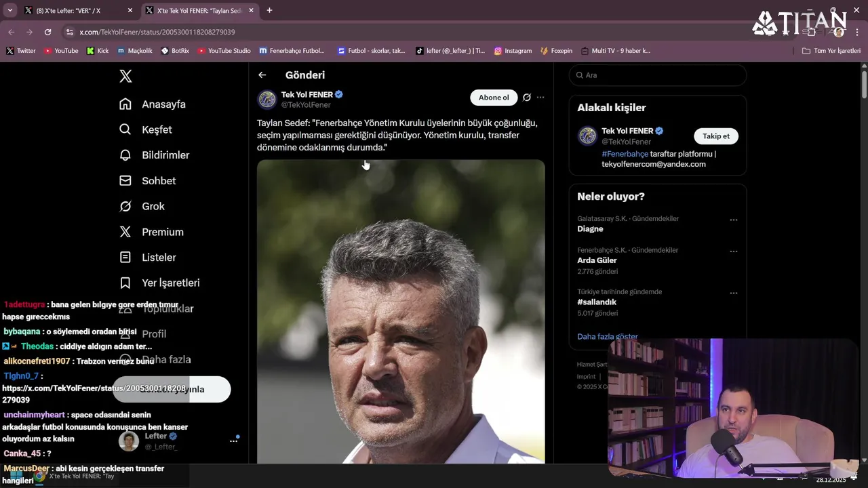This screenshot has width=868, height=488.
Task: Open Grok from the sidebar
Action: click(142, 206)
